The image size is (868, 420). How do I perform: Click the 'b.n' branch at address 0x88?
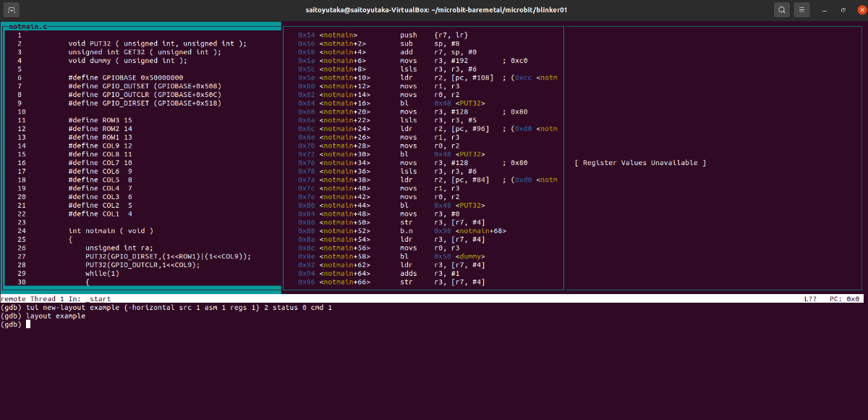(402, 231)
